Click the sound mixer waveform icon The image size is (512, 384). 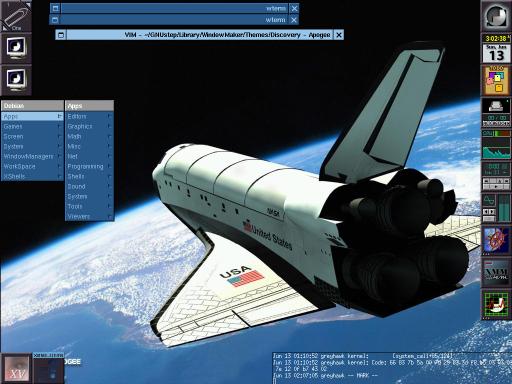489,201
